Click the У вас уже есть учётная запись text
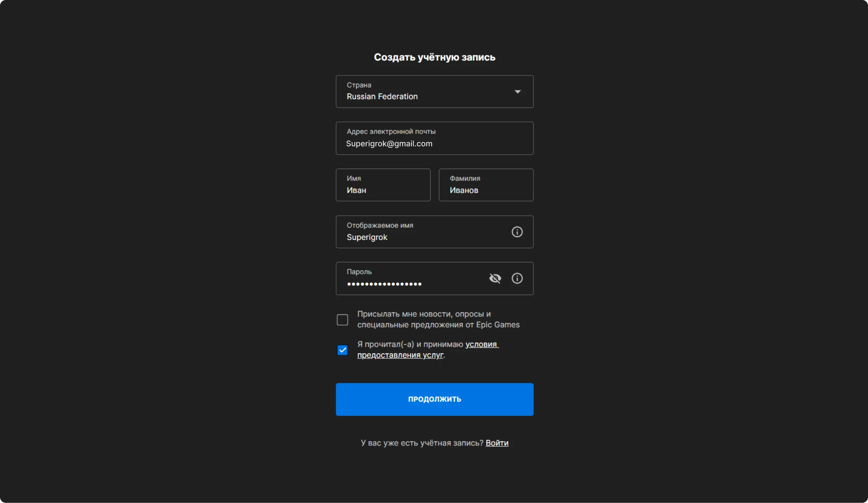 pyautogui.click(x=422, y=443)
